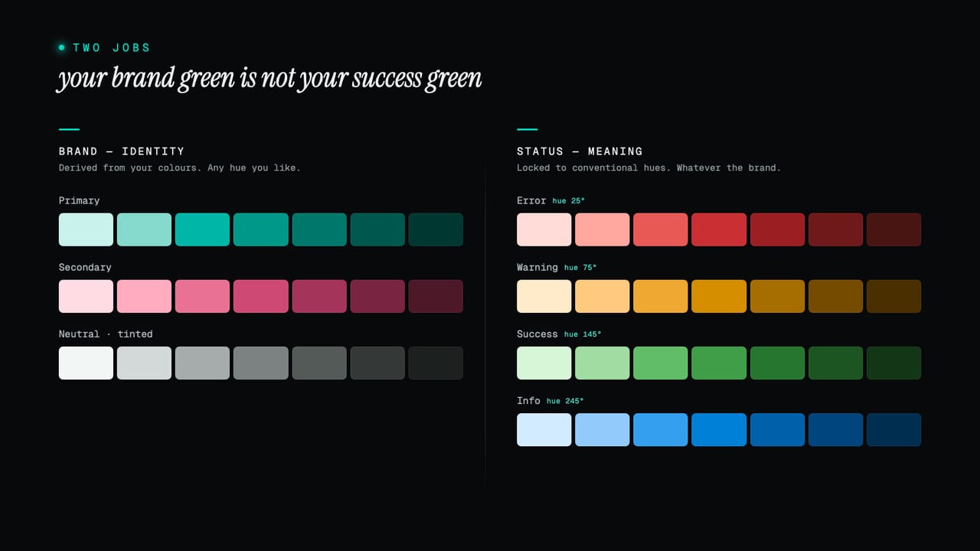Click the 'Neutral · tinted' row label
This screenshot has height=551, width=980.
pos(106,334)
